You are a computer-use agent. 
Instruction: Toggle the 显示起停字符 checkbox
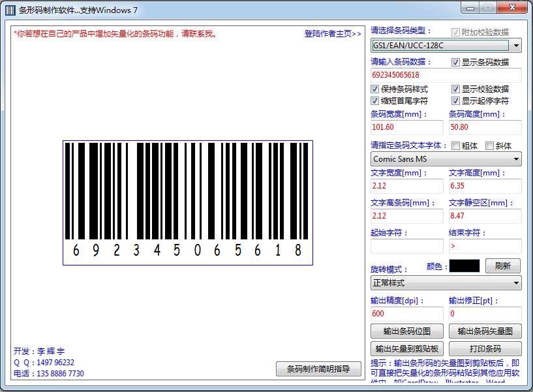[456, 101]
